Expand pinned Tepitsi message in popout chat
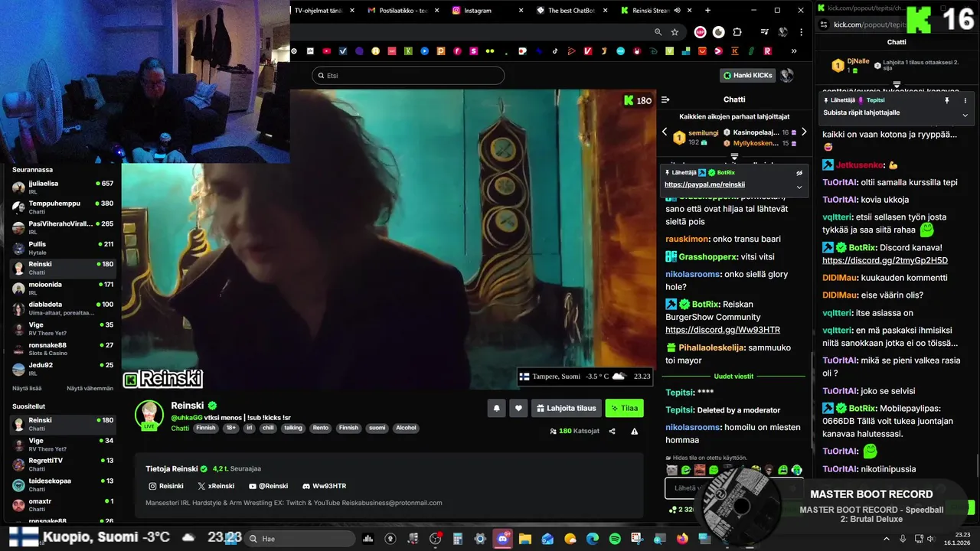Viewport: 980px width, 551px height. pos(965,115)
